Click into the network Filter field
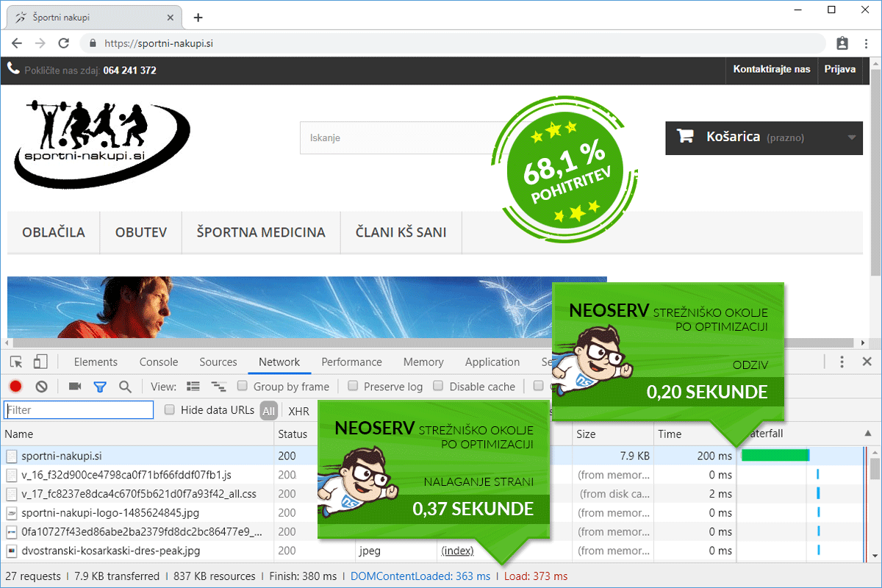The image size is (882, 588). point(79,410)
